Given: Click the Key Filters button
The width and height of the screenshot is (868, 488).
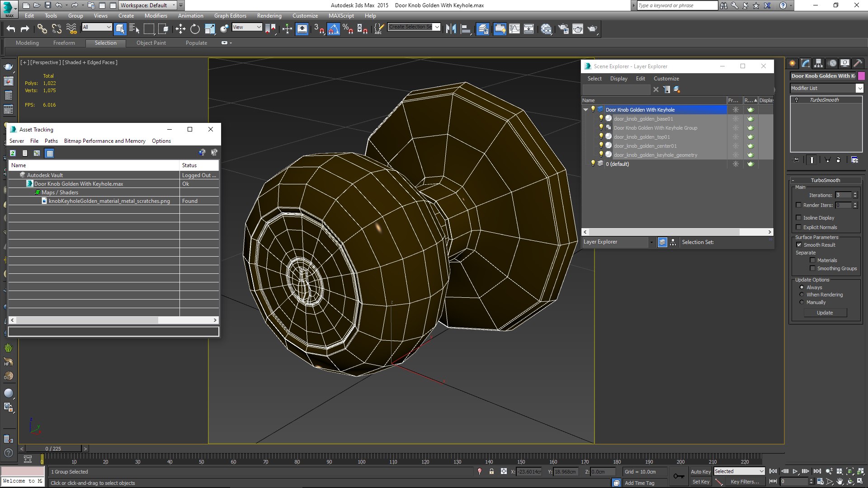Looking at the screenshot, I should pos(745,482).
